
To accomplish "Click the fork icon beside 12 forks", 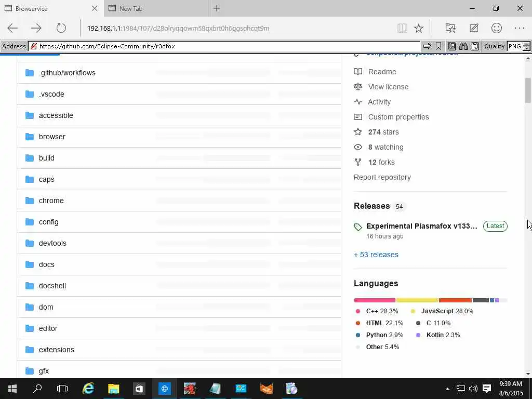I will tap(358, 162).
